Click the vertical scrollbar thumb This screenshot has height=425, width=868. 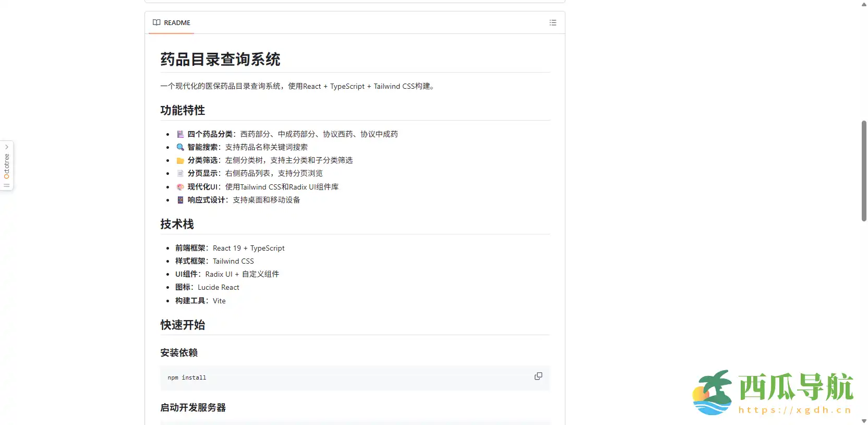[x=864, y=171]
